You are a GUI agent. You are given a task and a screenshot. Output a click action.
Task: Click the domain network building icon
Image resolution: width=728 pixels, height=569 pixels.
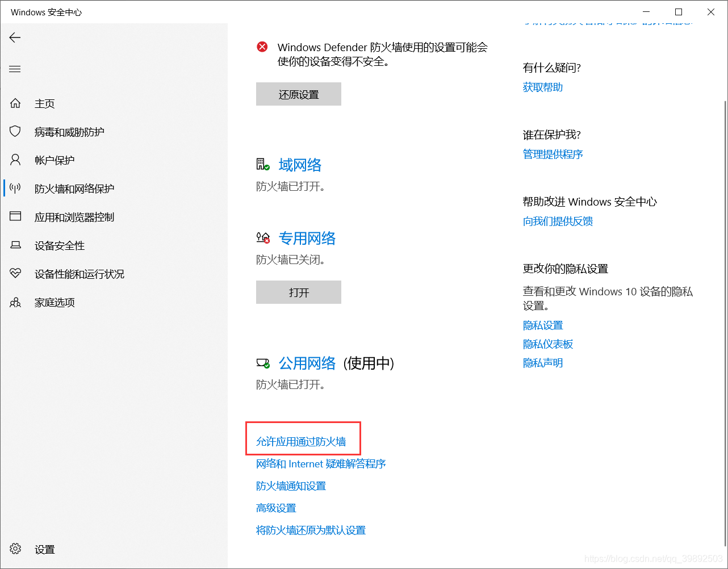263,165
